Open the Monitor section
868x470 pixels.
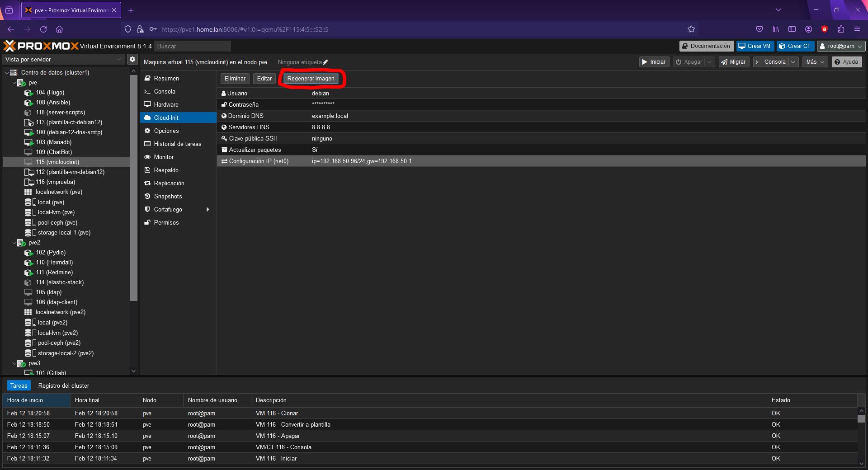coord(178,157)
